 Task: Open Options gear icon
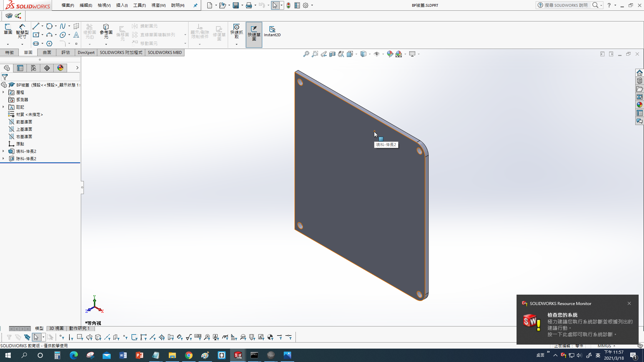pyautogui.click(x=306, y=5)
